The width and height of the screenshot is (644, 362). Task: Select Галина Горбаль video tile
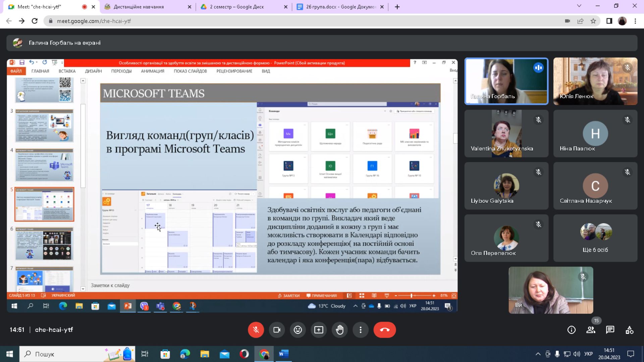[x=506, y=81]
